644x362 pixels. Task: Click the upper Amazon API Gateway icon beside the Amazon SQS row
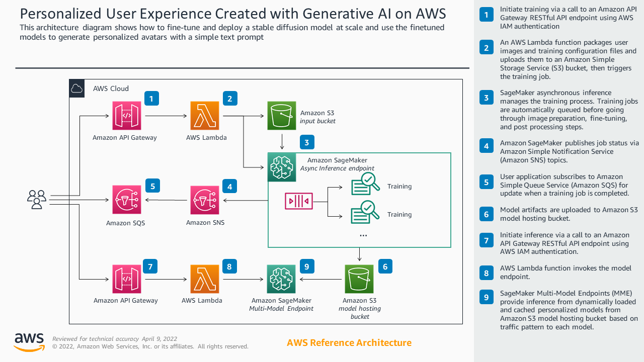[x=127, y=116]
